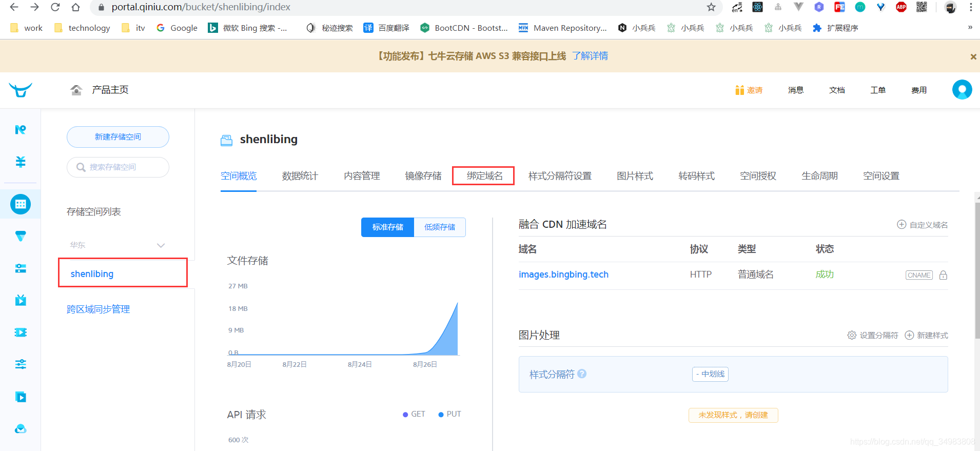Open the ABP extension icon
980x451 pixels.
tap(901, 7)
